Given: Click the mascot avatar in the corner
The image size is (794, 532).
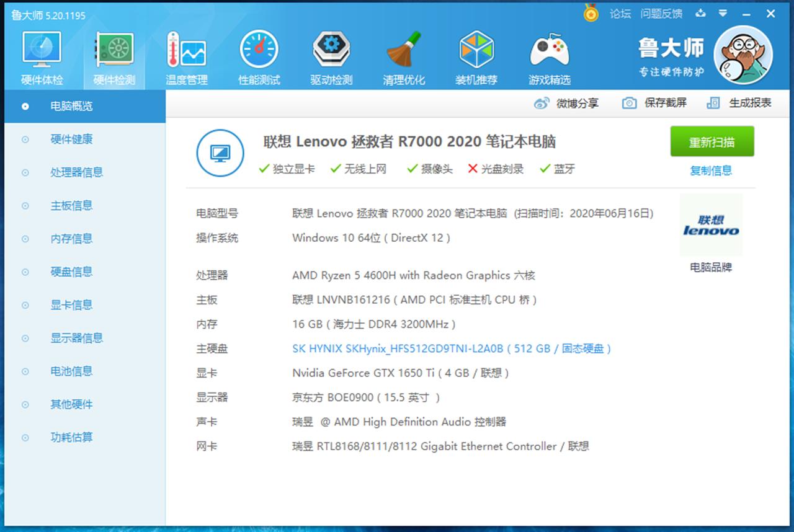Looking at the screenshot, I should 743,55.
